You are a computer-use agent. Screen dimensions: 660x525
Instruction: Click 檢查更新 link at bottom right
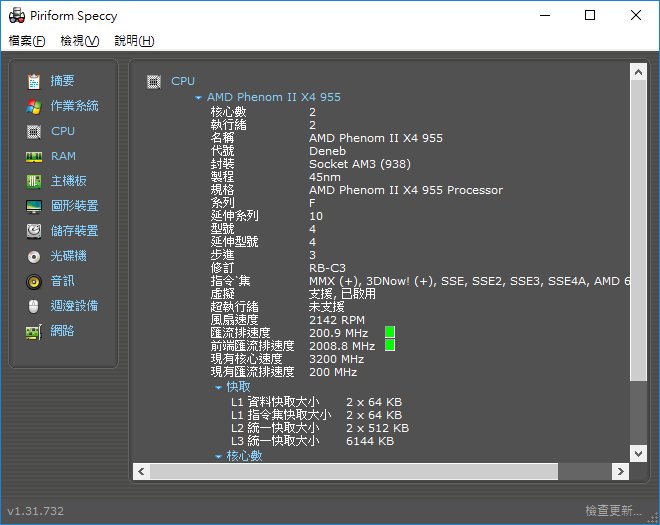tap(613, 511)
